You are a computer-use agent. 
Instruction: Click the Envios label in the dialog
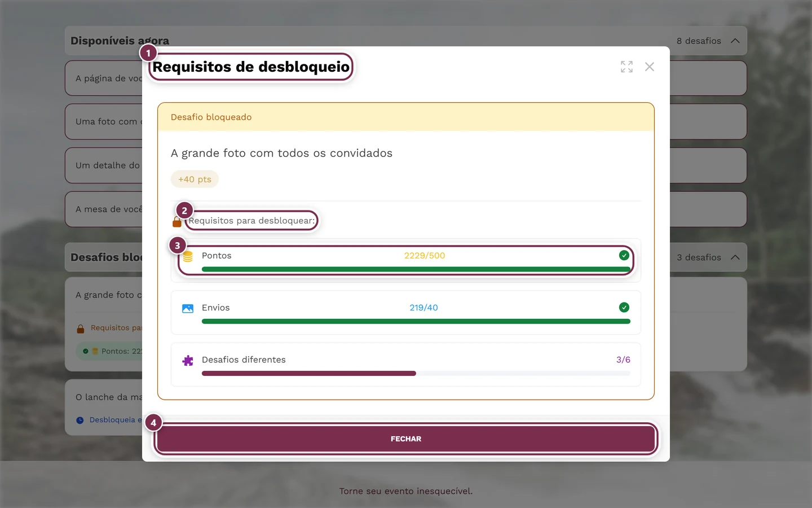216,308
